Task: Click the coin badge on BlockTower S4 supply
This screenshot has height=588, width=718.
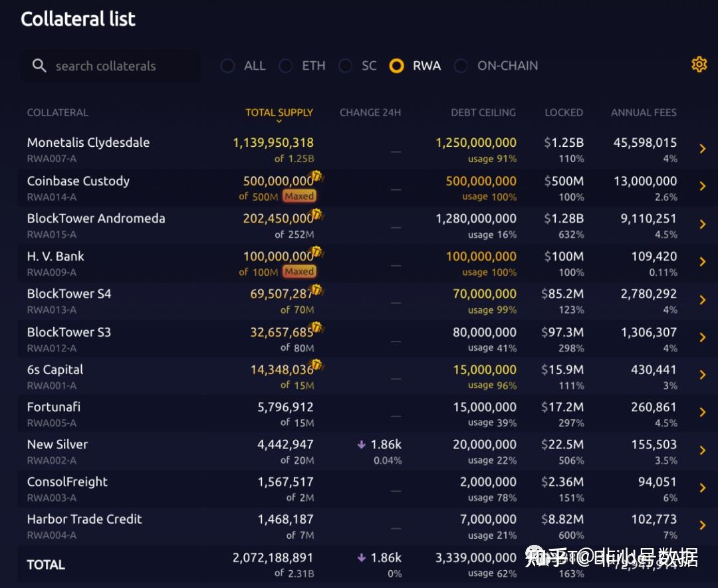Action: (x=317, y=289)
